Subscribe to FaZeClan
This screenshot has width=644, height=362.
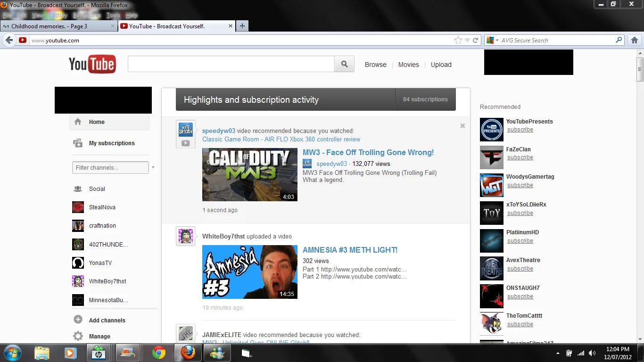[x=520, y=157]
